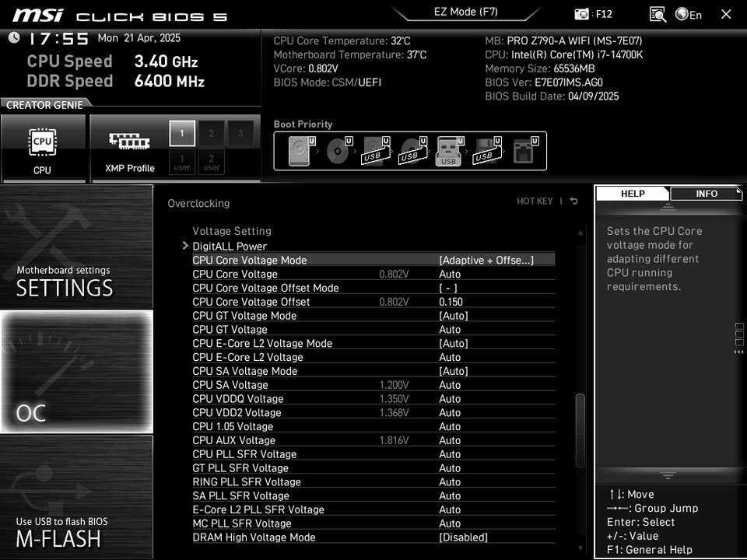747x560 pixels.
Task: Change CPU Core Voltage Offset Mode sign
Action: click(x=448, y=288)
